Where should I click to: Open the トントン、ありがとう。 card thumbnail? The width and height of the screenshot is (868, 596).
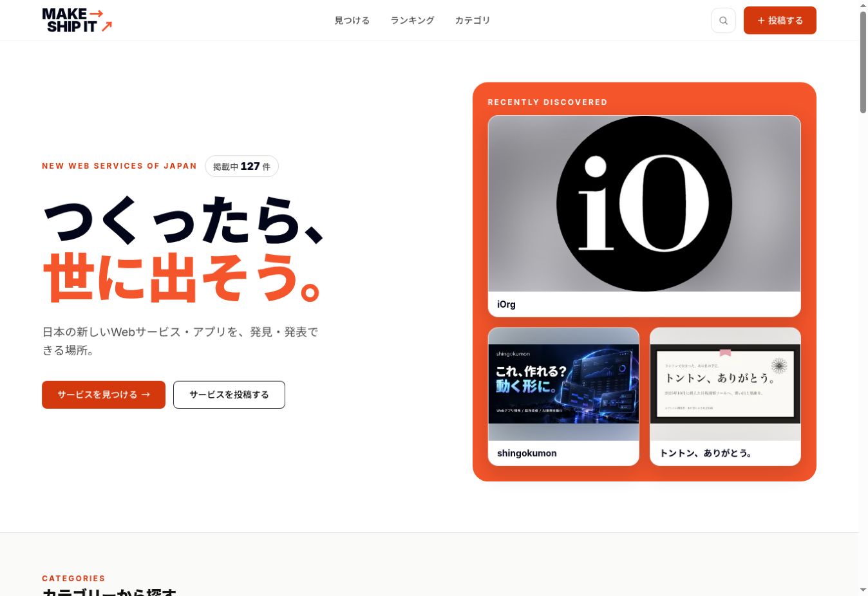point(725,384)
